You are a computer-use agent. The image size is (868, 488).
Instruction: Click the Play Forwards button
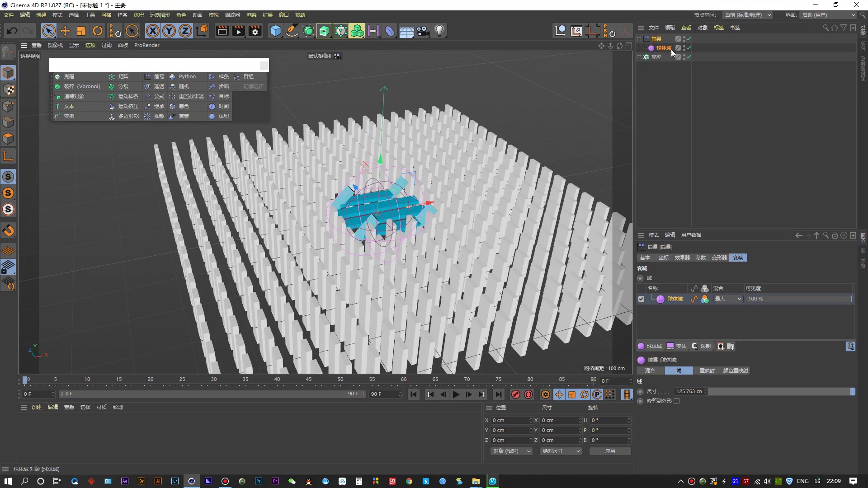[x=456, y=394]
